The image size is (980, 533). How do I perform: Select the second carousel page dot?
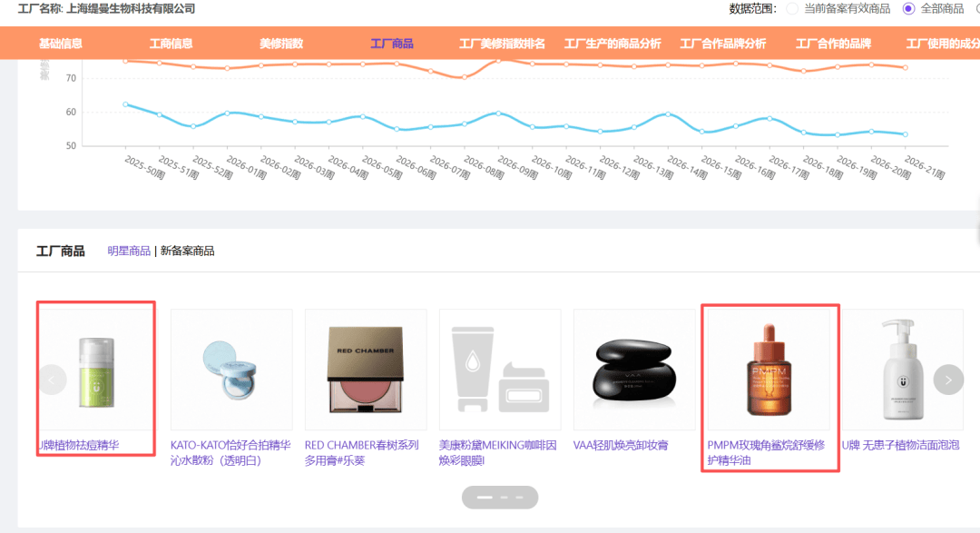(x=505, y=498)
